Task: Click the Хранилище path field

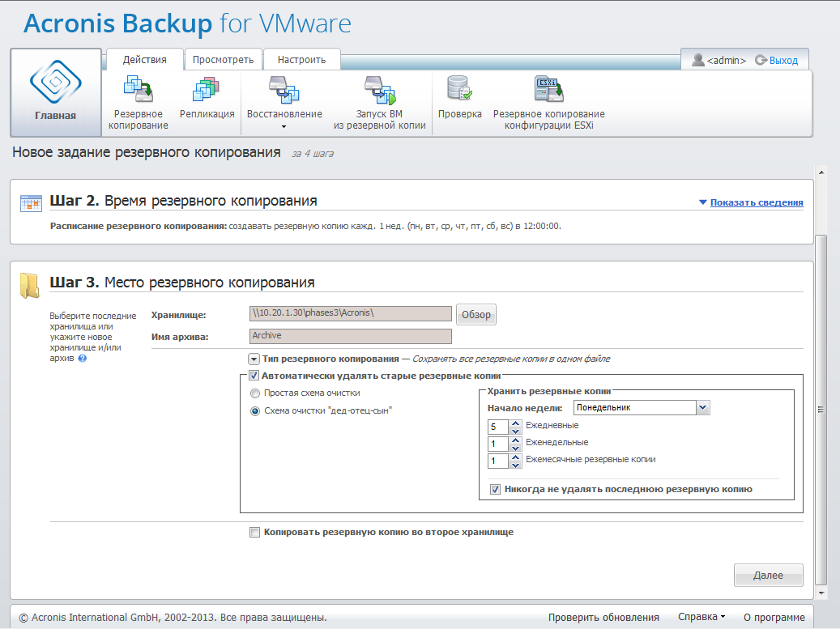Action: point(351,314)
